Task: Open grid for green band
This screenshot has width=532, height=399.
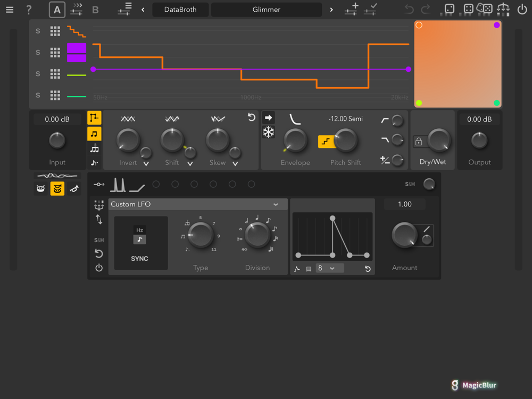Action: [55, 95]
